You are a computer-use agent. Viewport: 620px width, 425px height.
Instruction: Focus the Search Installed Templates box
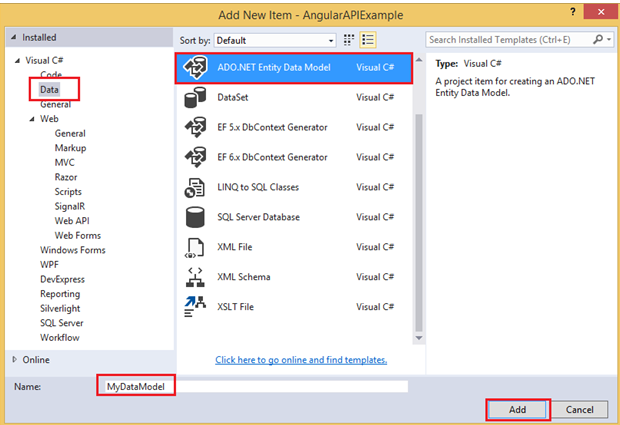point(509,40)
